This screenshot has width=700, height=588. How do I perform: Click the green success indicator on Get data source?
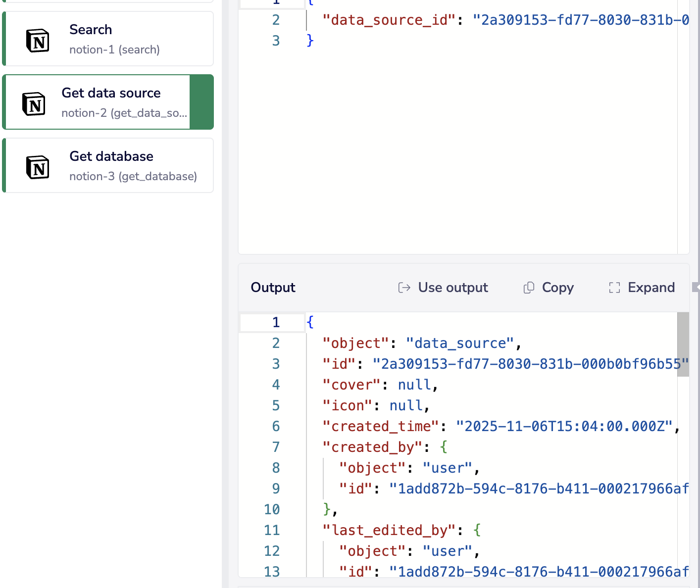[x=201, y=102]
